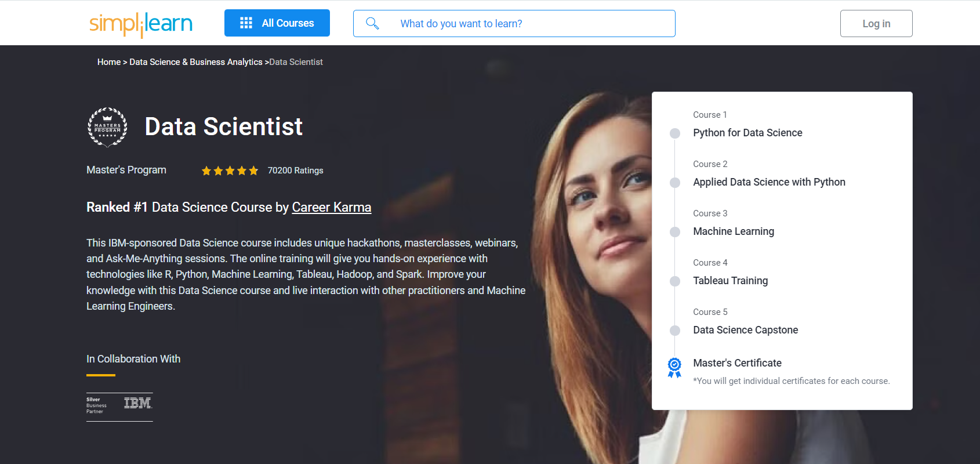Viewport: 980px width, 464px height.
Task: Open Python for Data Science course
Action: pos(747,133)
